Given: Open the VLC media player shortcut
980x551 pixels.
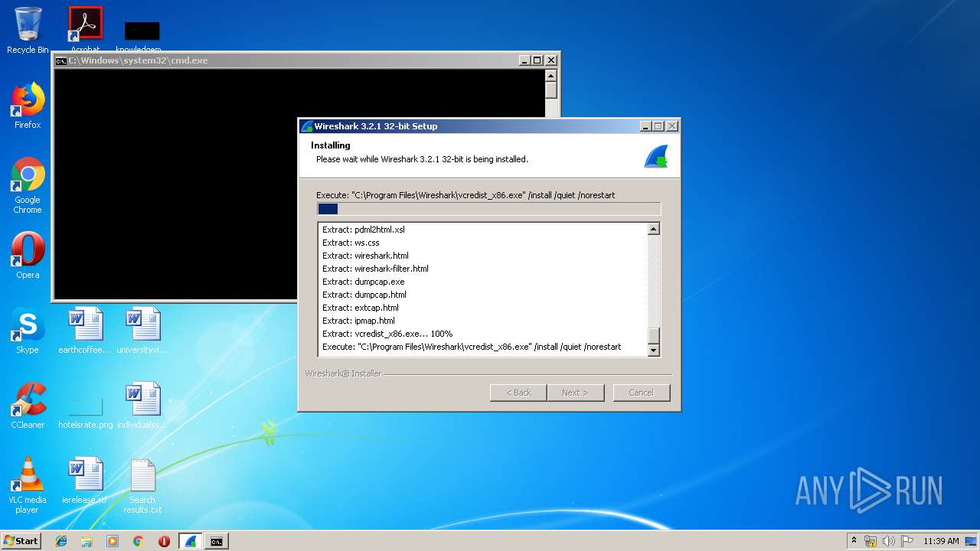Looking at the screenshot, I should 28,485.
